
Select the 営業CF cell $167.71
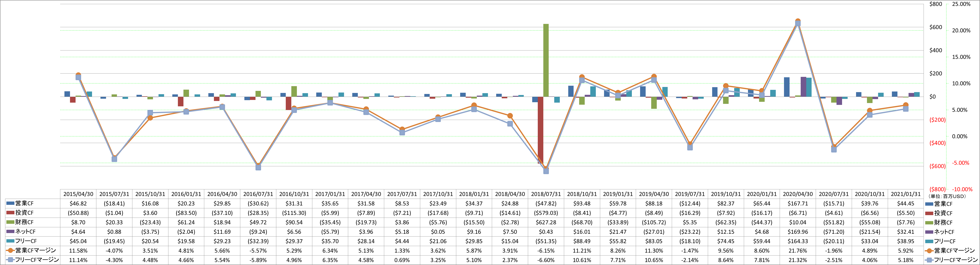(x=798, y=203)
